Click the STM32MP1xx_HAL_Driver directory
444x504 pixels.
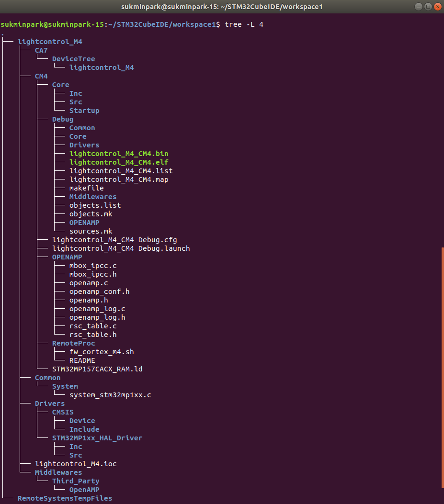97,438
